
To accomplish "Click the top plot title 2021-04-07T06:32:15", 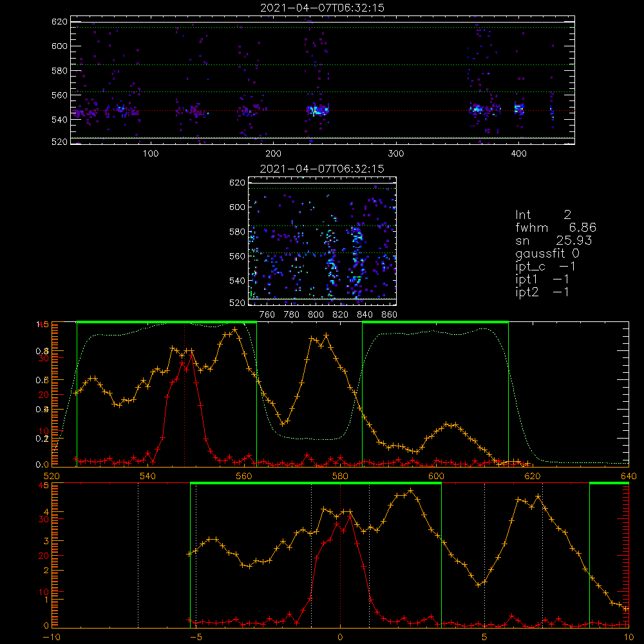I will point(322,8).
